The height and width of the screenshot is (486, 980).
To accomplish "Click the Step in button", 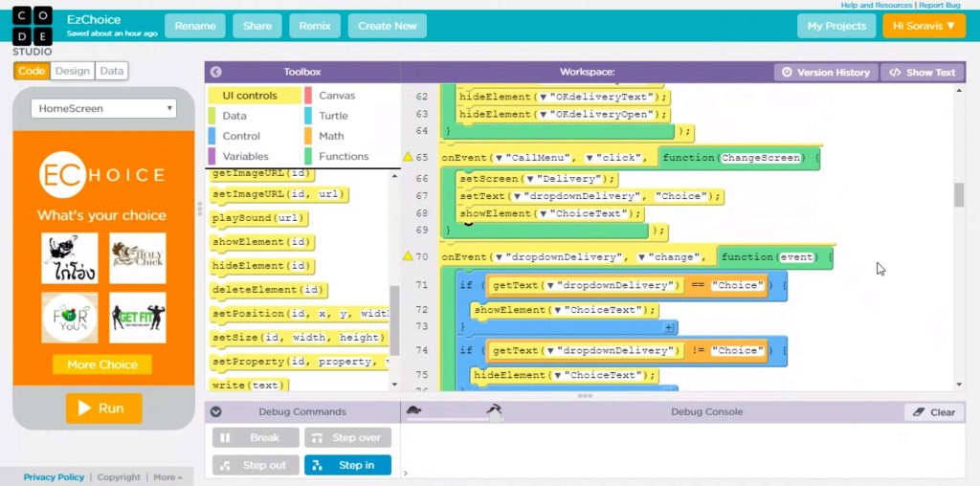I will [x=347, y=465].
